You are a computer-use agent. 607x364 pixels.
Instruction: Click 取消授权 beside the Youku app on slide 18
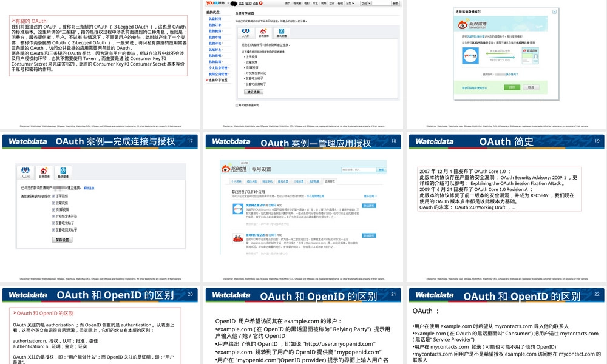369,206
